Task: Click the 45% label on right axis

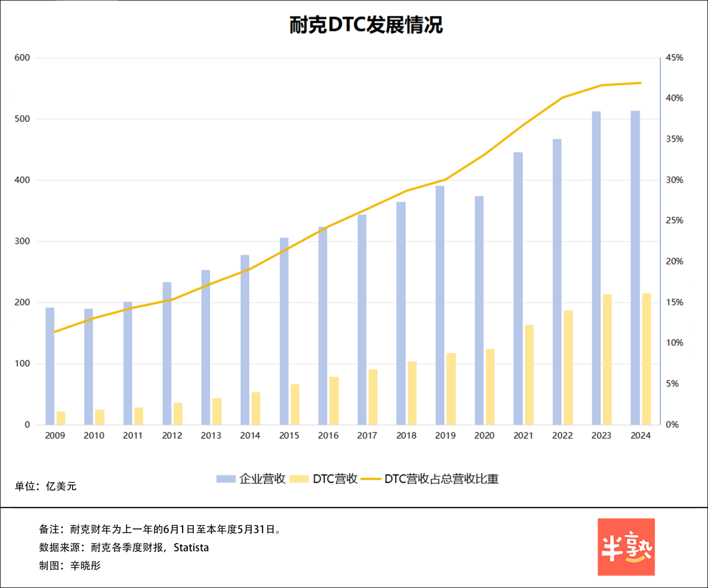Action: 674,58
